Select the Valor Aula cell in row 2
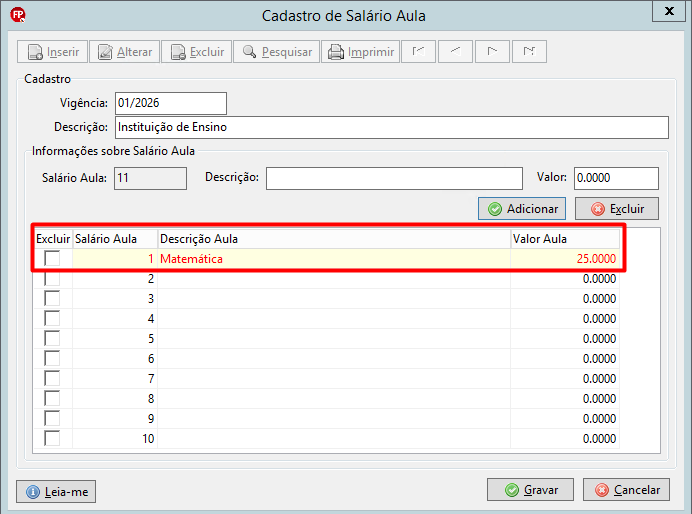Screen dimensions: 692x514 565,279
